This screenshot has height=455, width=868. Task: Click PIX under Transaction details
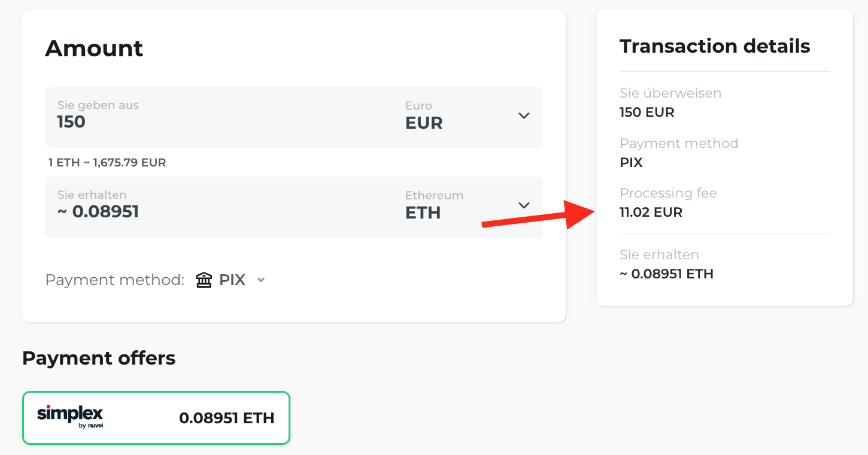pyautogui.click(x=631, y=163)
